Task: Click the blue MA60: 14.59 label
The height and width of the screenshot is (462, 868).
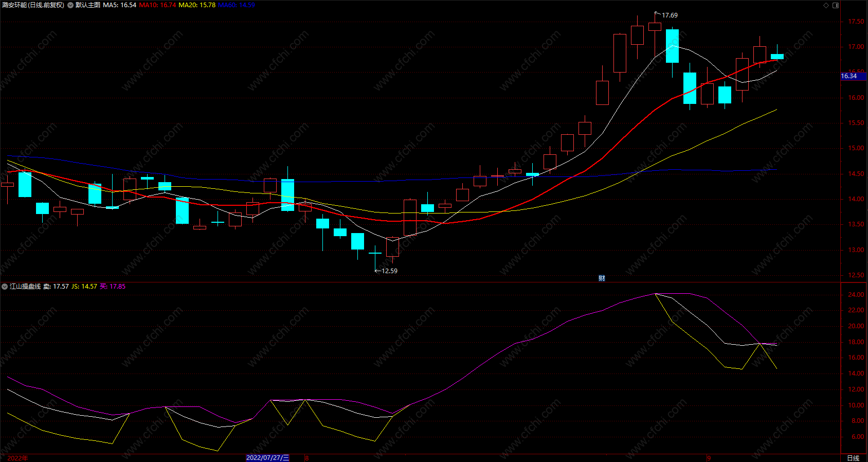Action: tap(237, 5)
